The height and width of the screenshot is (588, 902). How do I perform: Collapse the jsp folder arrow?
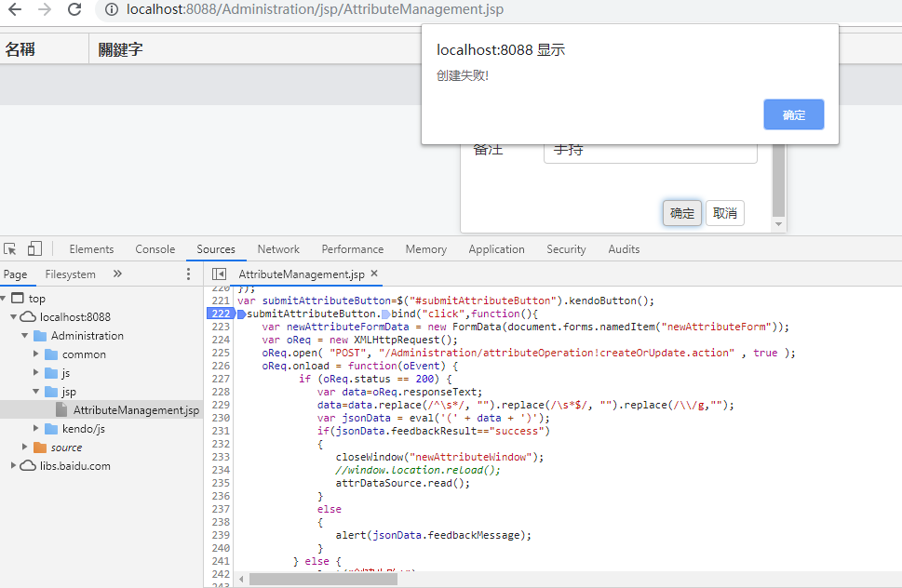[35, 392]
